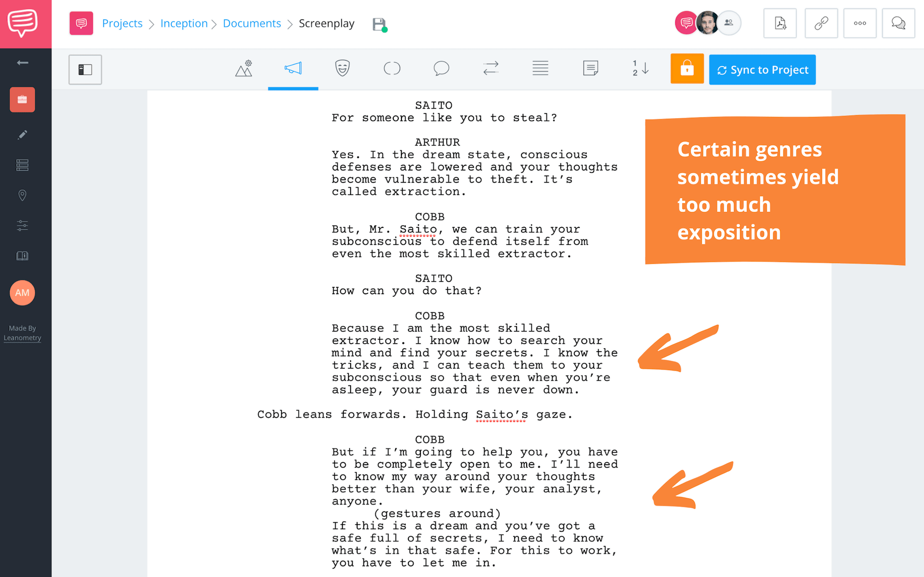Select the parenthetical brackets icon
The height and width of the screenshot is (577, 924).
392,68
